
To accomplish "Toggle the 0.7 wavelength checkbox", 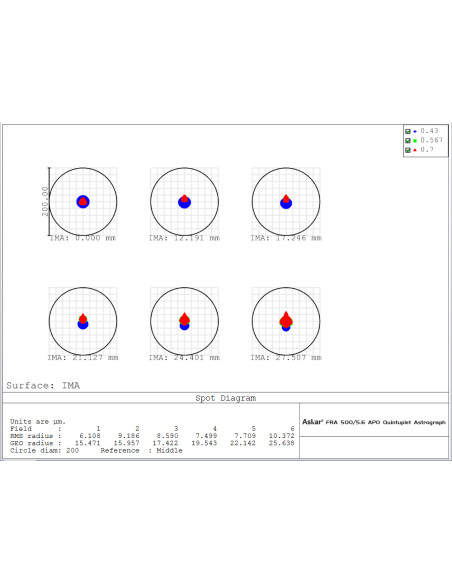I will 408,150.
